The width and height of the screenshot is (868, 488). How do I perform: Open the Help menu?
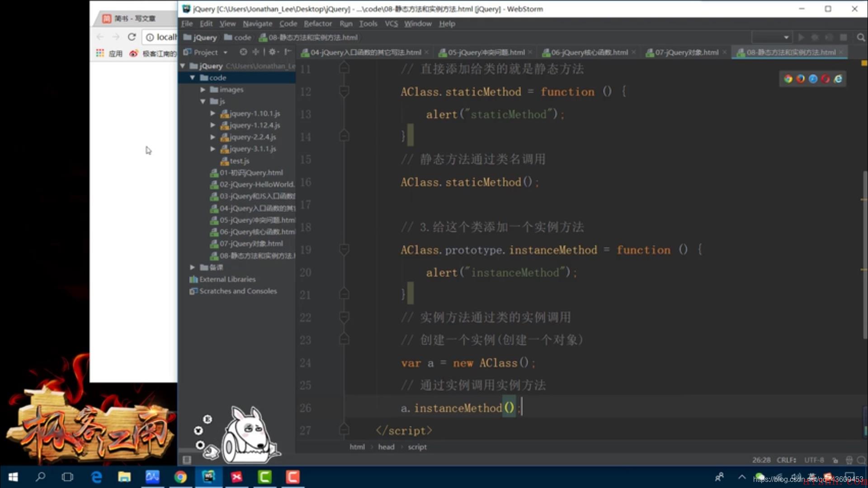[447, 23]
